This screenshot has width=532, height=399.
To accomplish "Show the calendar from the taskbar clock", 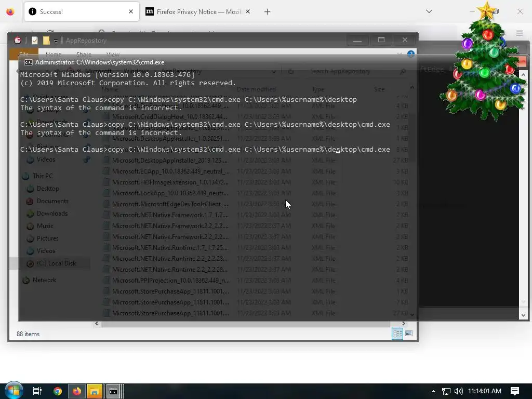I will [485, 391].
